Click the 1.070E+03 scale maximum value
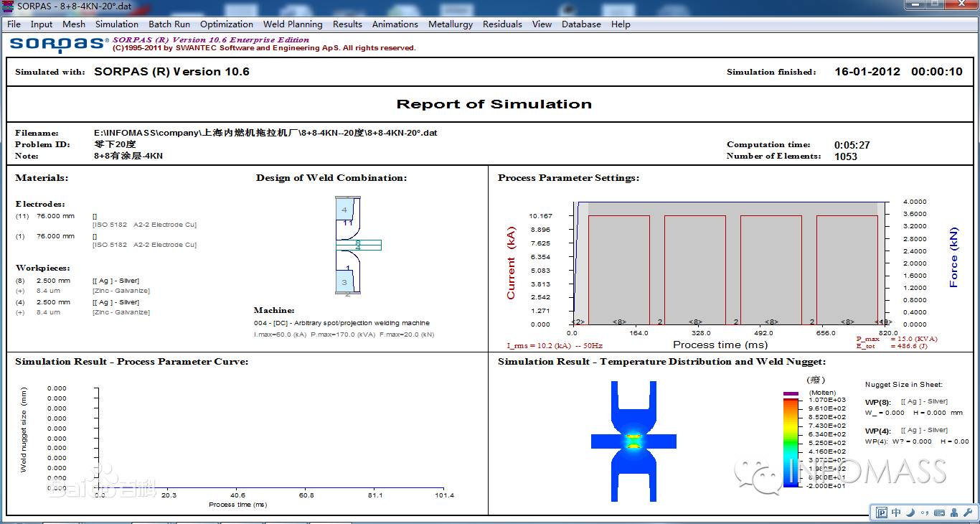This screenshot has height=524, width=980. [x=826, y=400]
